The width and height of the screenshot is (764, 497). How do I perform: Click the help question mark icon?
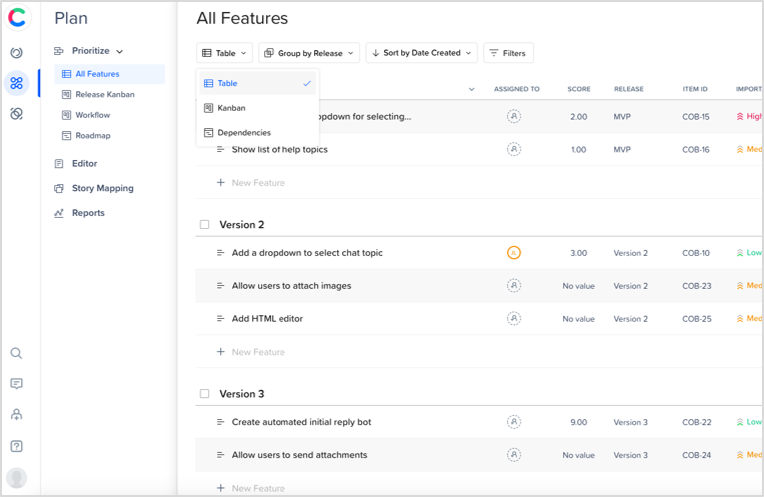click(x=16, y=446)
